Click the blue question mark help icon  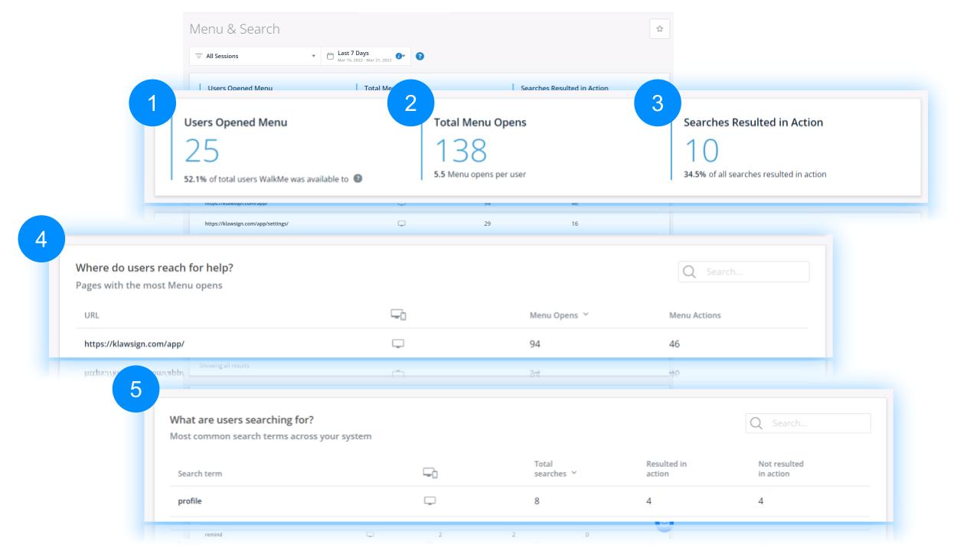(x=420, y=56)
